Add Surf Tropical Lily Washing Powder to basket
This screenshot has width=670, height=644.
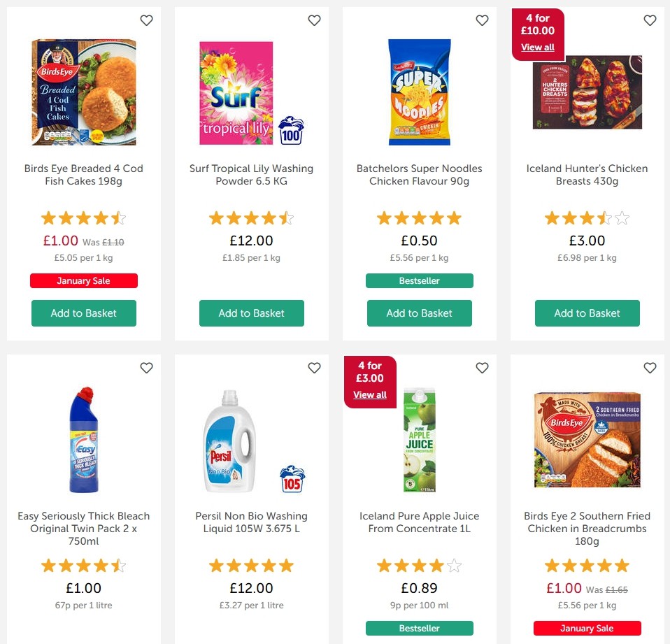pyautogui.click(x=251, y=313)
